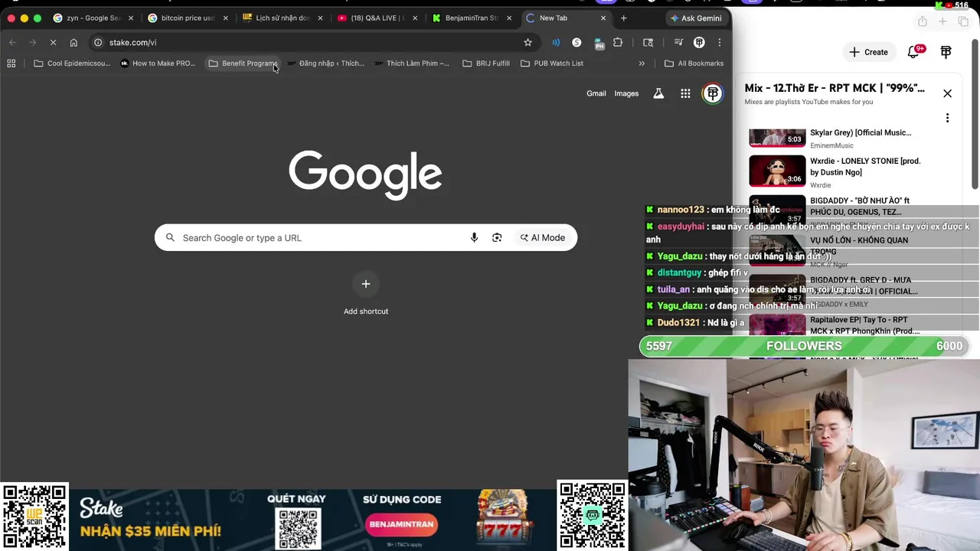The width and height of the screenshot is (980, 551).
Task: Click the address bar showing stake.com/vi
Action: pyautogui.click(x=306, y=42)
